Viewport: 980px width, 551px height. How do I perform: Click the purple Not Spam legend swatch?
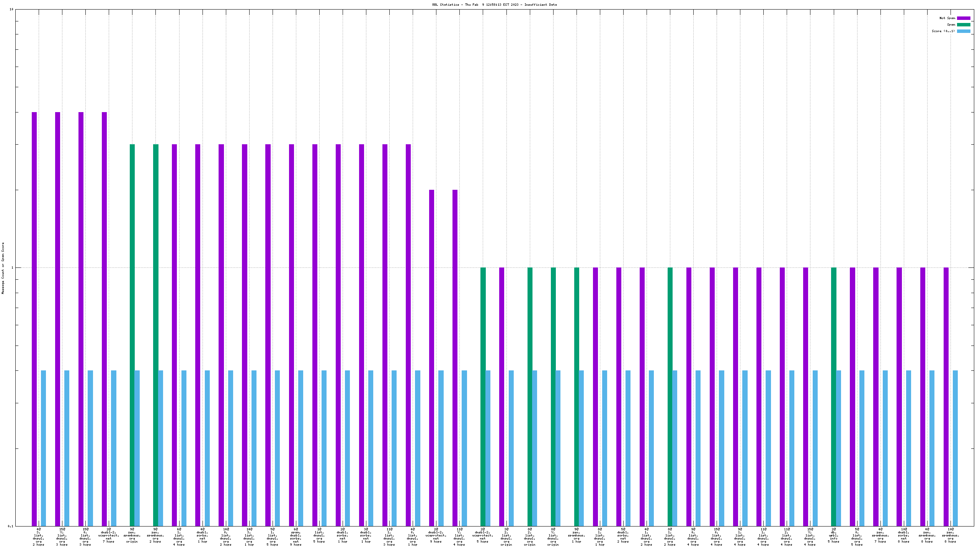point(964,18)
